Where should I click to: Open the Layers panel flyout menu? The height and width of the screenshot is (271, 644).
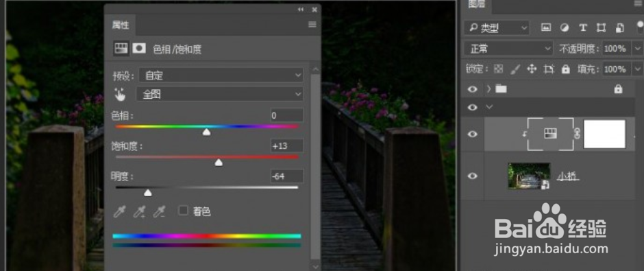638,4
